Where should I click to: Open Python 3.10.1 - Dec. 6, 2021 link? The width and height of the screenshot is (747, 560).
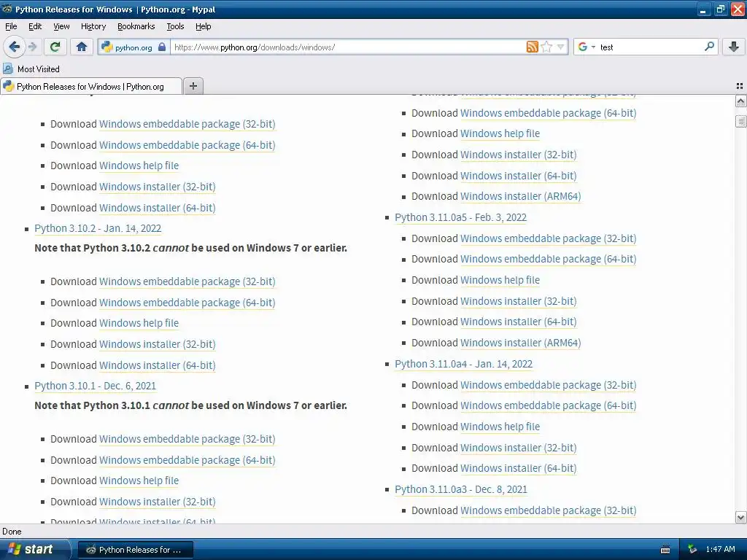pos(96,386)
